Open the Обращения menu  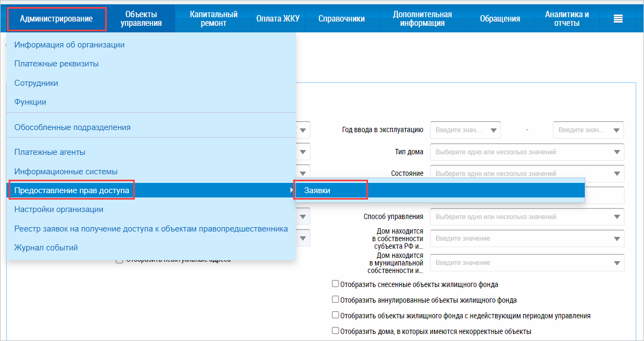pos(500,19)
